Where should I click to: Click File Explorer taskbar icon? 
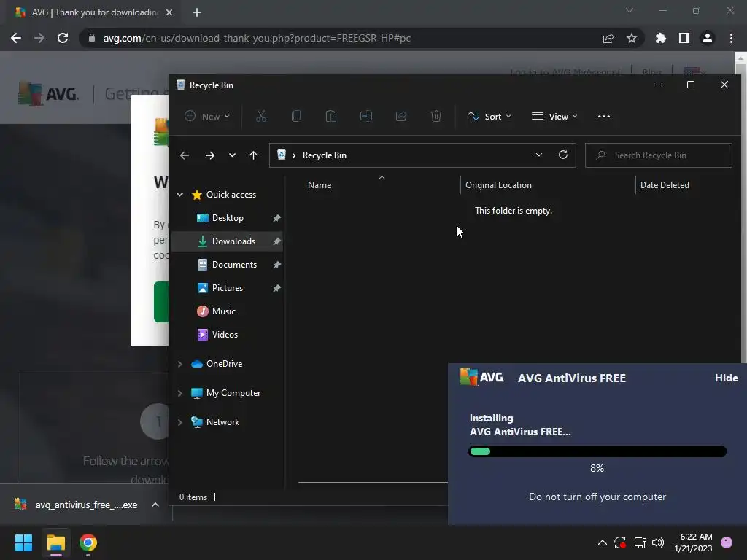[55, 542]
